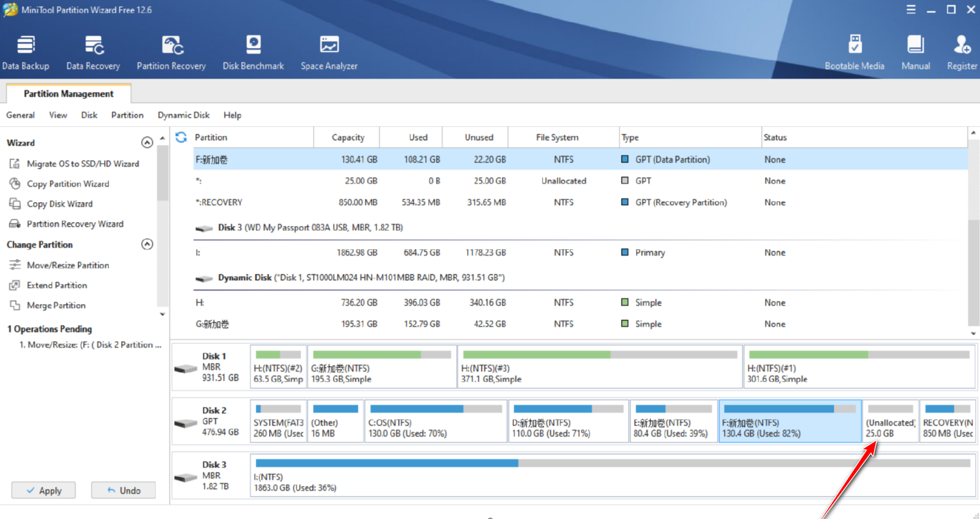Select G:新加卷 195.3 GB Simple block
Image resolution: width=980 pixels, height=519 pixels.
tap(381, 367)
